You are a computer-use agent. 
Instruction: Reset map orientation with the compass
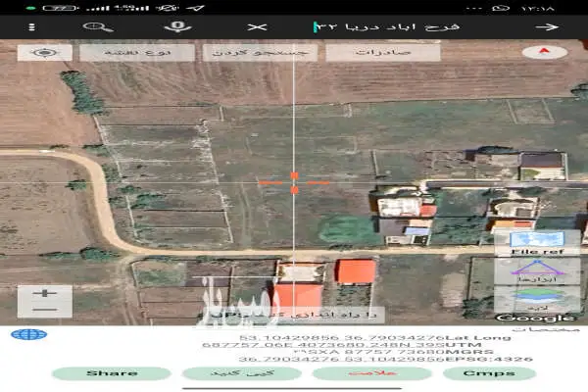point(545,52)
